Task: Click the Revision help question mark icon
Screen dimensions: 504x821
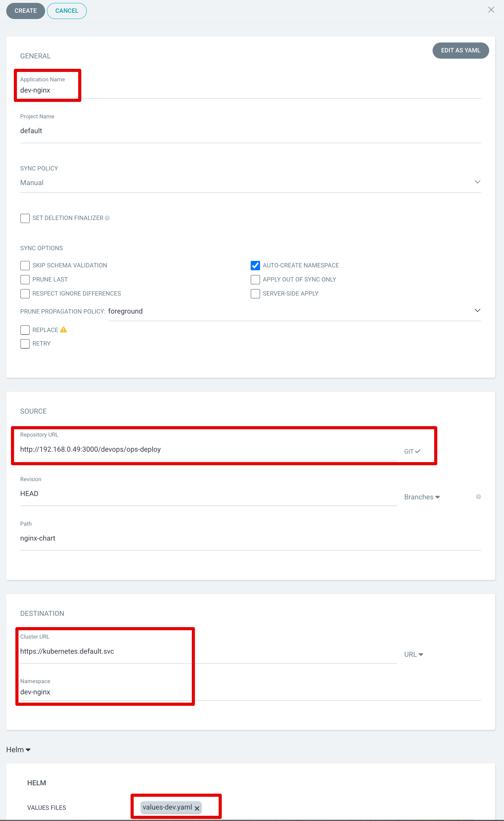Action: click(478, 497)
